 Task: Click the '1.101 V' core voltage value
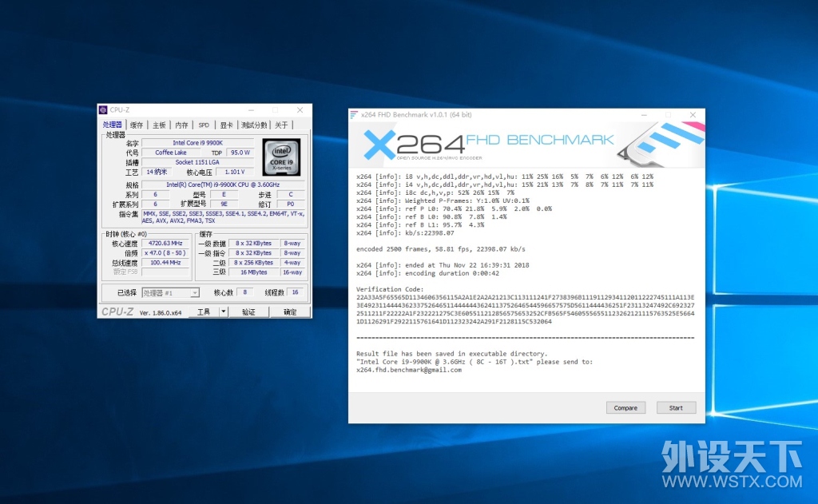pos(235,172)
